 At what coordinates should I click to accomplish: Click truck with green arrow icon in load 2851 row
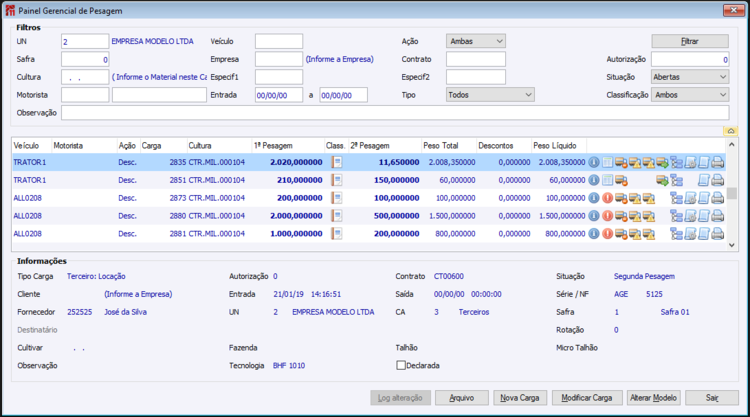click(x=662, y=180)
